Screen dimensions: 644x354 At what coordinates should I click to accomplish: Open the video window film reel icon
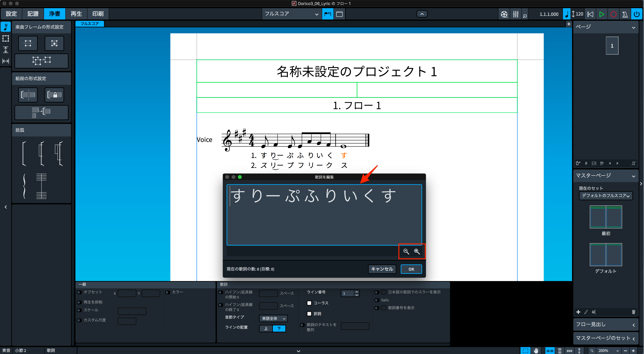point(504,14)
